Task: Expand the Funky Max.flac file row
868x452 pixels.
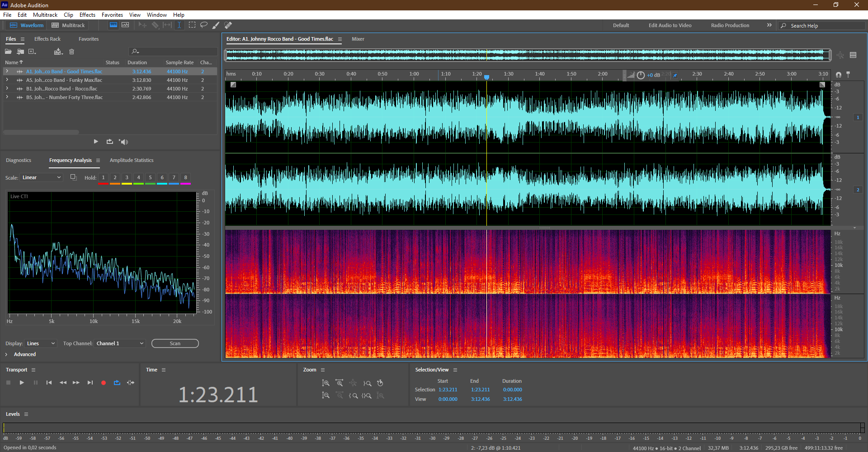Action: tap(7, 80)
